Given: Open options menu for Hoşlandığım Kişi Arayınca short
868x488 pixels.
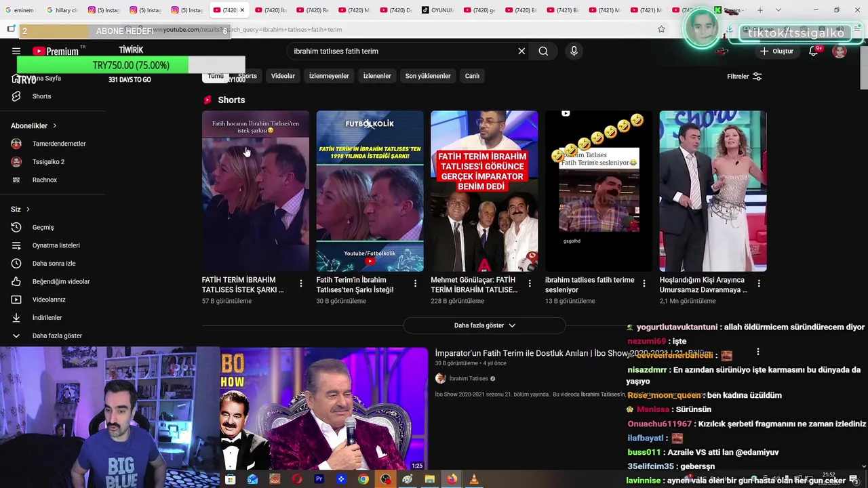Looking at the screenshot, I should [x=759, y=283].
